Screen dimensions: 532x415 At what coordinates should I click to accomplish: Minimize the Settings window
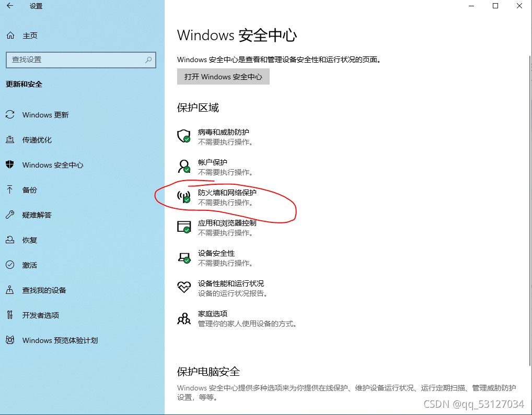pos(471,6)
